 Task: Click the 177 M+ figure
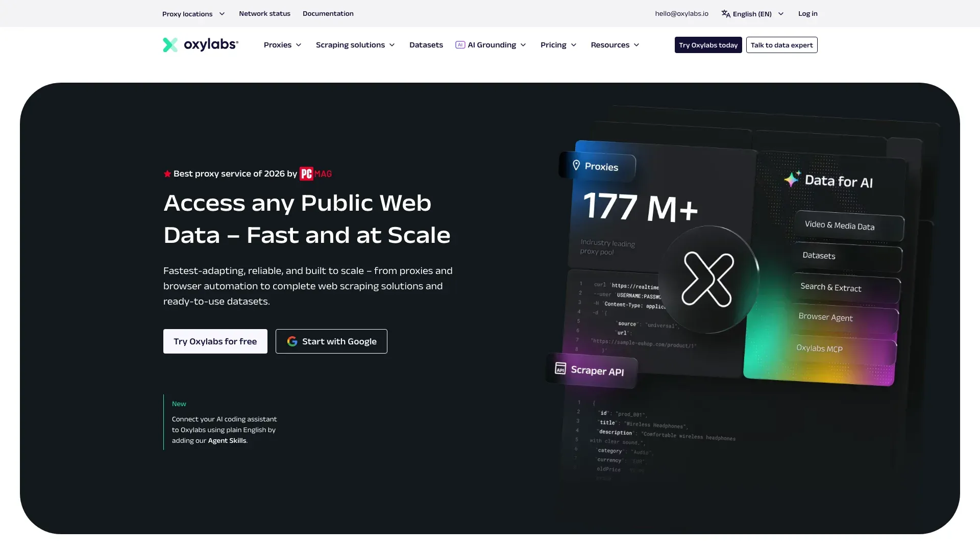(641, 207)
